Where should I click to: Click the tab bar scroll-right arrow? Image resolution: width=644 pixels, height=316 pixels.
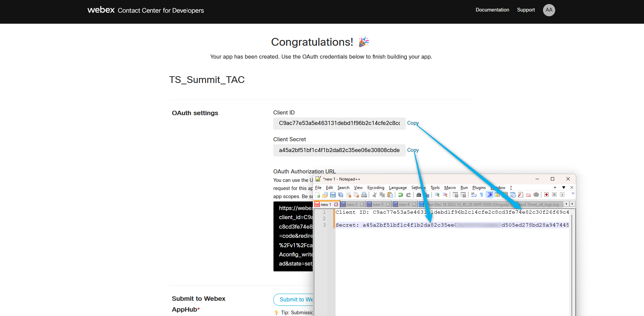click(572, 204)
